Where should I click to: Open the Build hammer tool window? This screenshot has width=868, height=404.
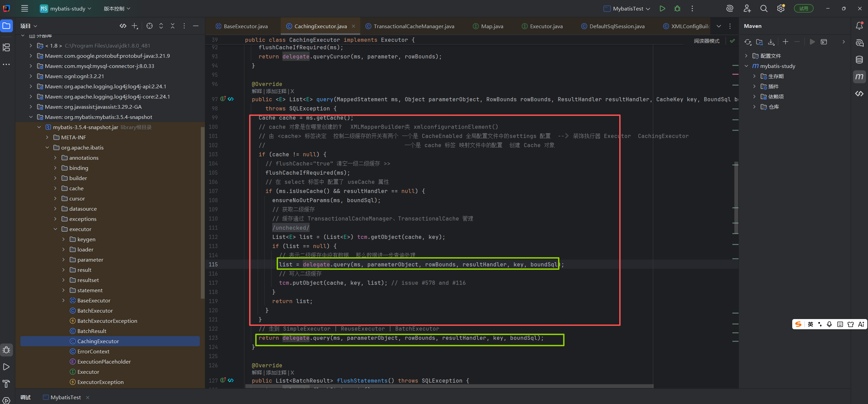6,384
